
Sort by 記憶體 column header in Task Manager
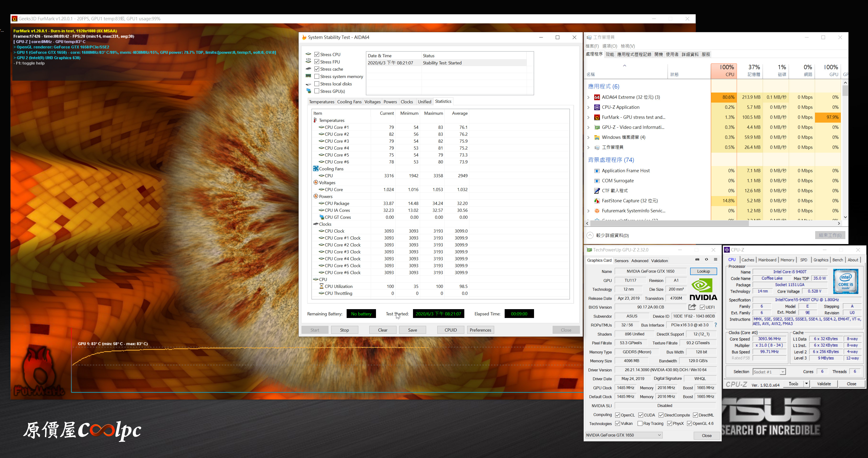click(x=750, y=71)
